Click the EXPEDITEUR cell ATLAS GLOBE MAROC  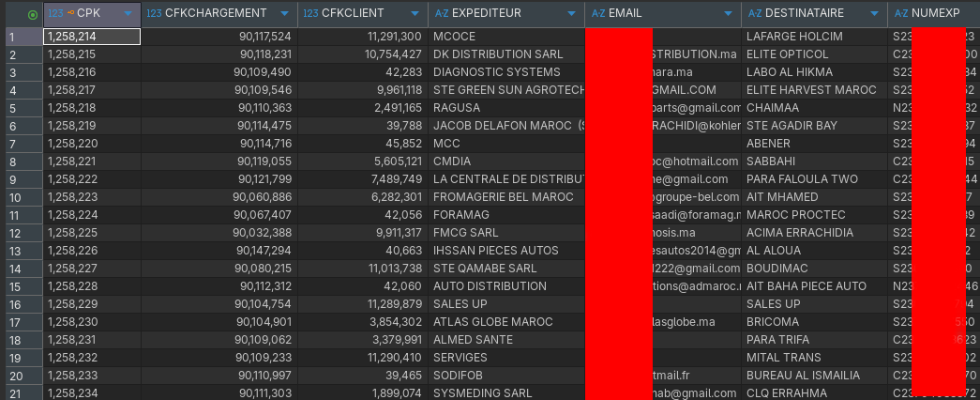506,322
